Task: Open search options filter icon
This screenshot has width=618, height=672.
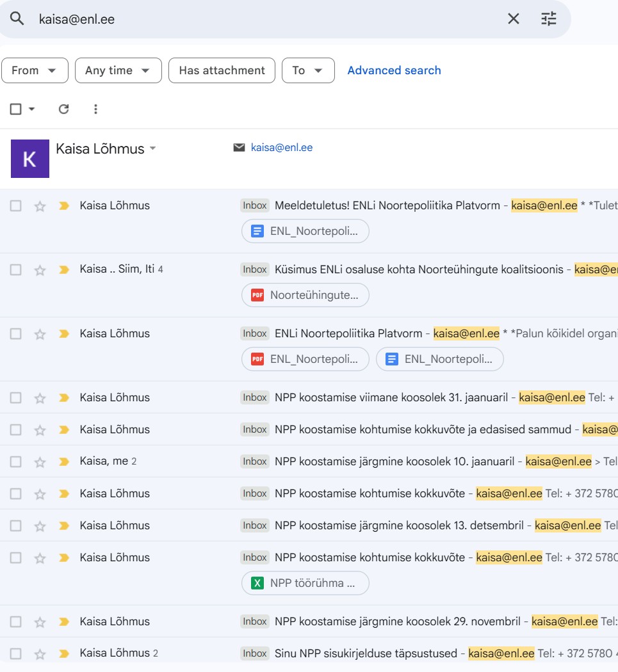Action: point(549,19)
